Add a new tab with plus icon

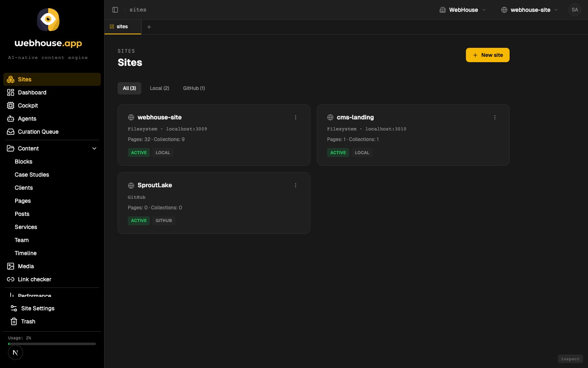pos(149,27)
